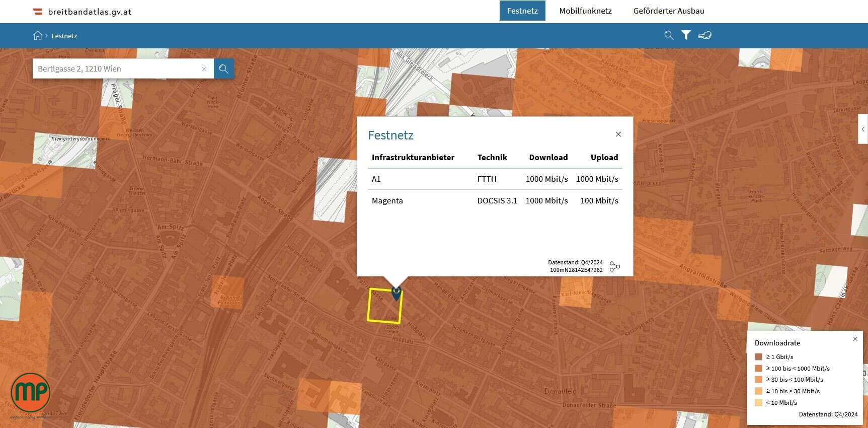Click Magenta's 100 Mbit/s upload value

599,200
